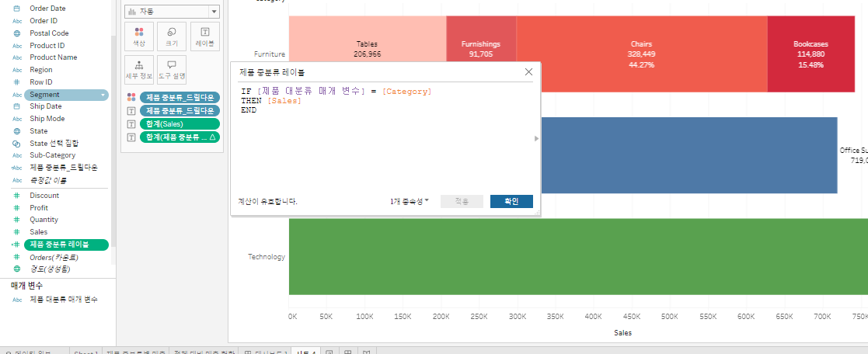Click the Abc type icon beside Order ID
This screenshot has height=354, width=868.
coord(16,21)
